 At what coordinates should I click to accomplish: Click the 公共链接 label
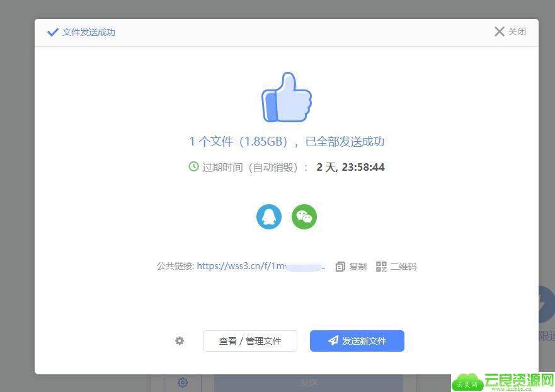pos(175,267)
